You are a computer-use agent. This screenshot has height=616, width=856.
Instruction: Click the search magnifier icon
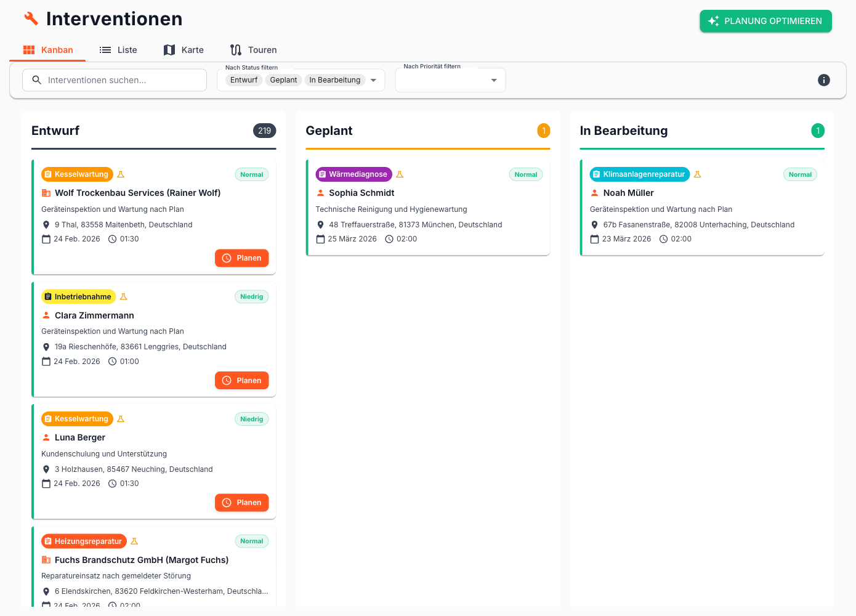37,80
